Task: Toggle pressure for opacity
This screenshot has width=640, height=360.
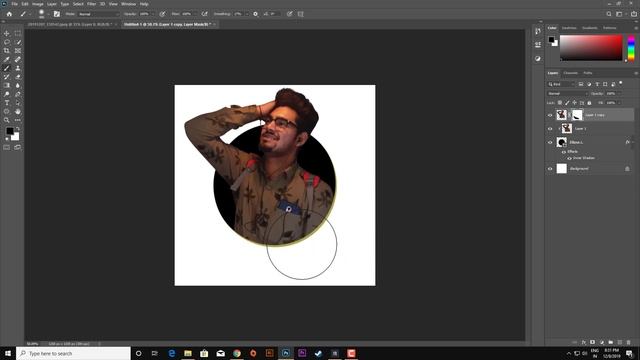Action: [x=162, y=14]
